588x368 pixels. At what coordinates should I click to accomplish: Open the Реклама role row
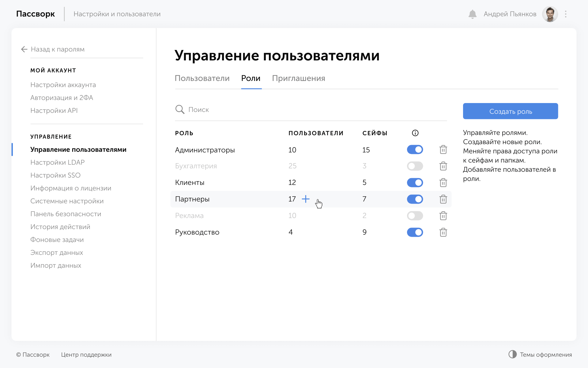point(311,216)
